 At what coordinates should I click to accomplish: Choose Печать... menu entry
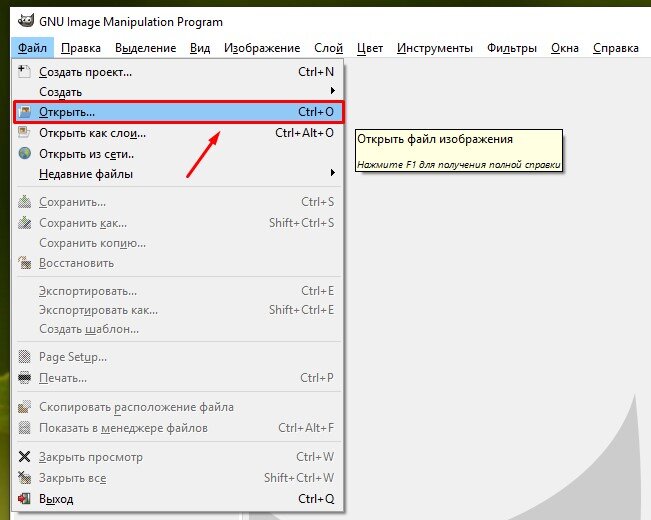coord(178,378)
